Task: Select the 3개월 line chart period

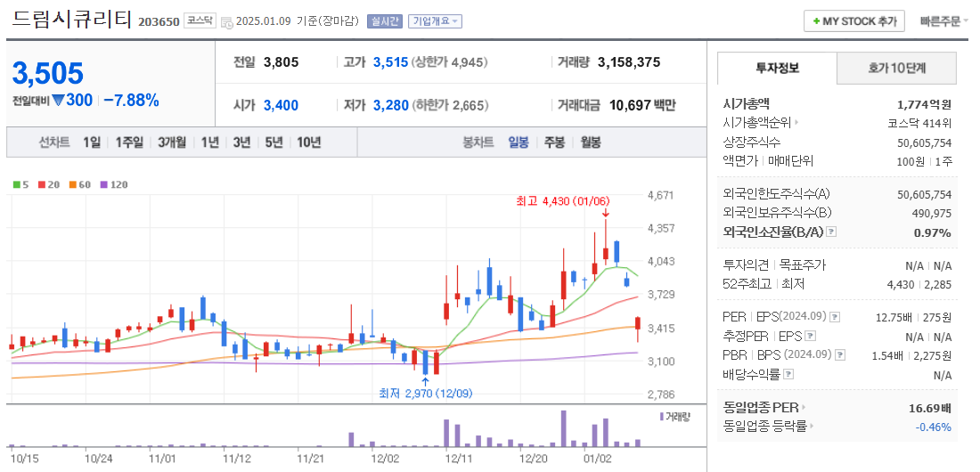Action: pyautogui.click(x=172, y=142)
